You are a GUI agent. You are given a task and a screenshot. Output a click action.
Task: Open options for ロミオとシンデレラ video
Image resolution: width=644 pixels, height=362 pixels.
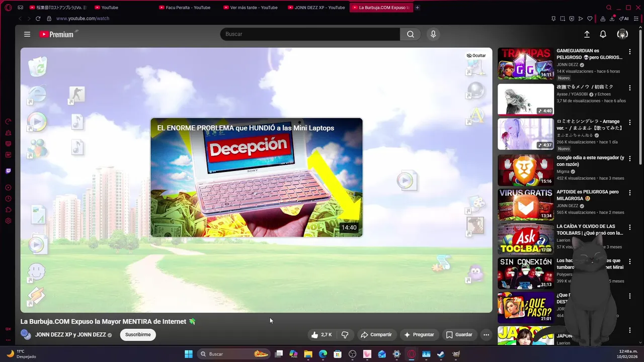pos(629,122)
